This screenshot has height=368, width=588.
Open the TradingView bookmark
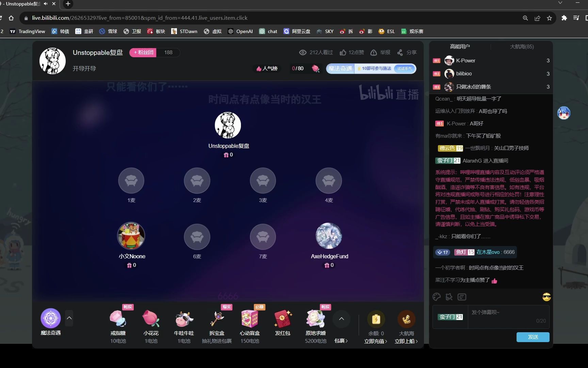tap(28, 31)
